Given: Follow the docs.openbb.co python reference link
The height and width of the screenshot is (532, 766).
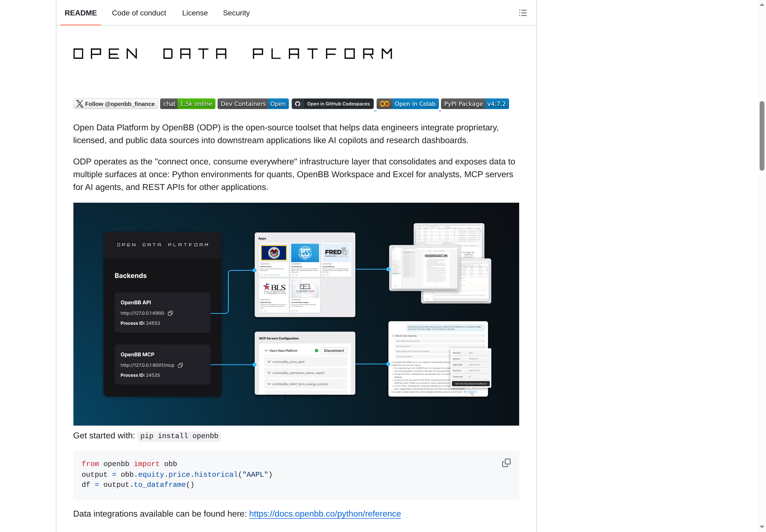Looking at the screenshot, I should pos(325,514).
